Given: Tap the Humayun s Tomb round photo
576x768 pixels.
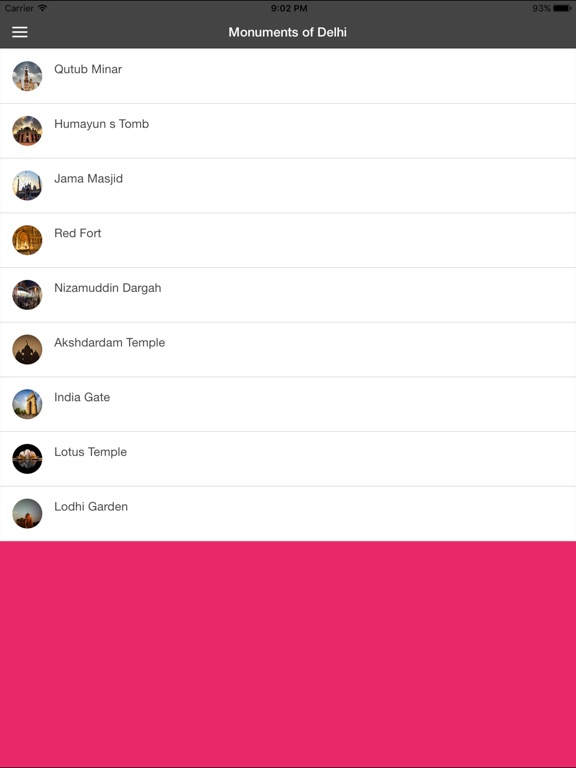Looking at the screenshot, I should pyautogui.click(x=27, y=131).
